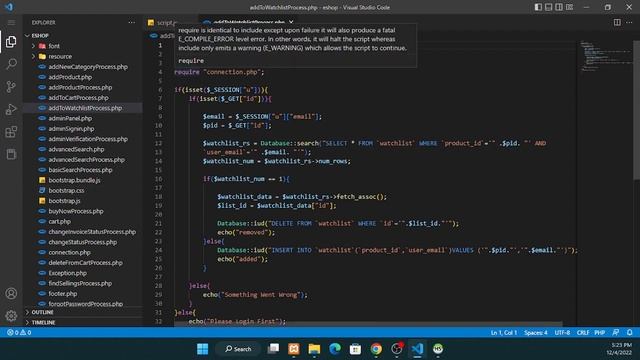Open adminSignin.php file
This screenshot has width=640, height=360.
[x=71, y=129]
